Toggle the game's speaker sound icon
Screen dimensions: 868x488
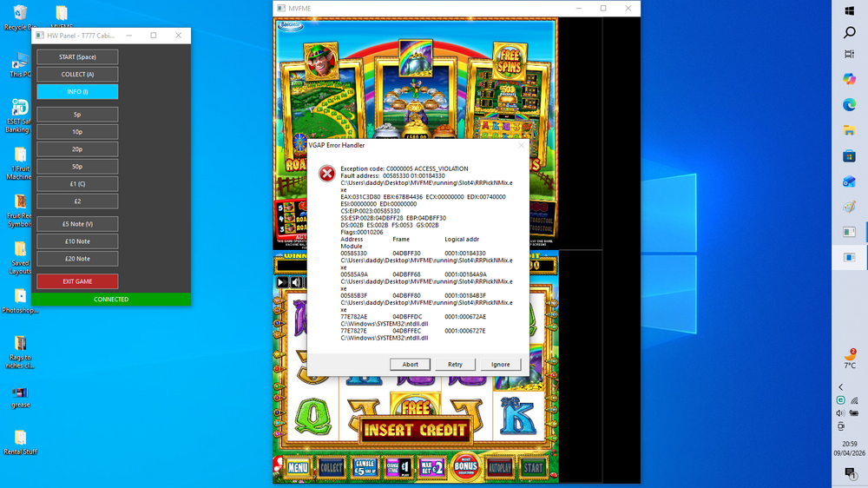tap(297, 282)
